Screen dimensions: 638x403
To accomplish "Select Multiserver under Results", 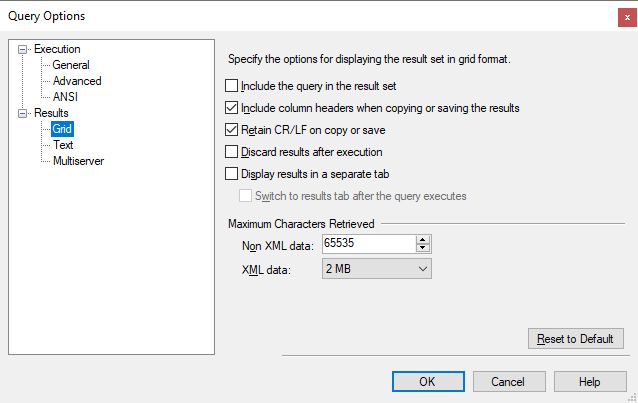I will pyautogui.click(x=79, y=161).
